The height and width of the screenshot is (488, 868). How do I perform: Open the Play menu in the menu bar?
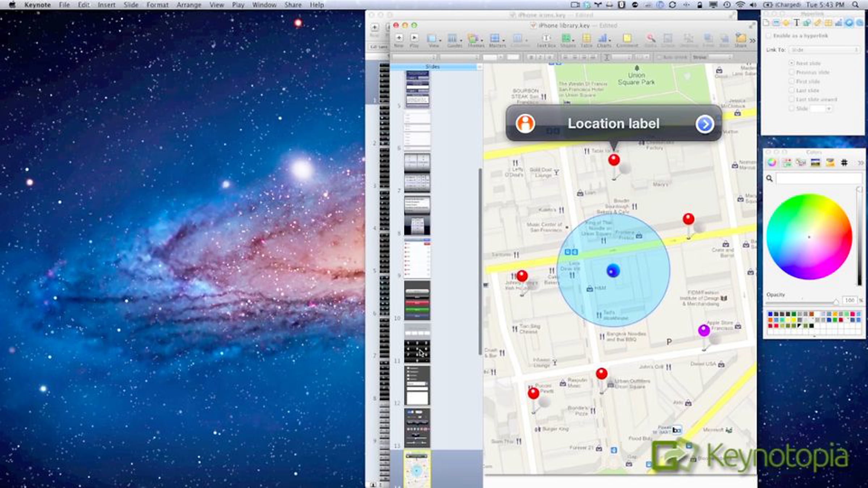(238, 5)
